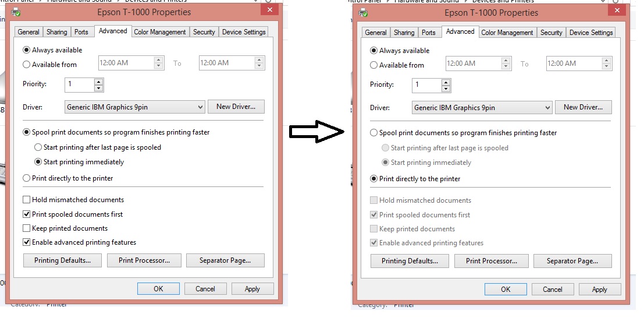Click Apply in right dialog
The width and height of the screenshot is (644, 321).
tap(600, 290)
